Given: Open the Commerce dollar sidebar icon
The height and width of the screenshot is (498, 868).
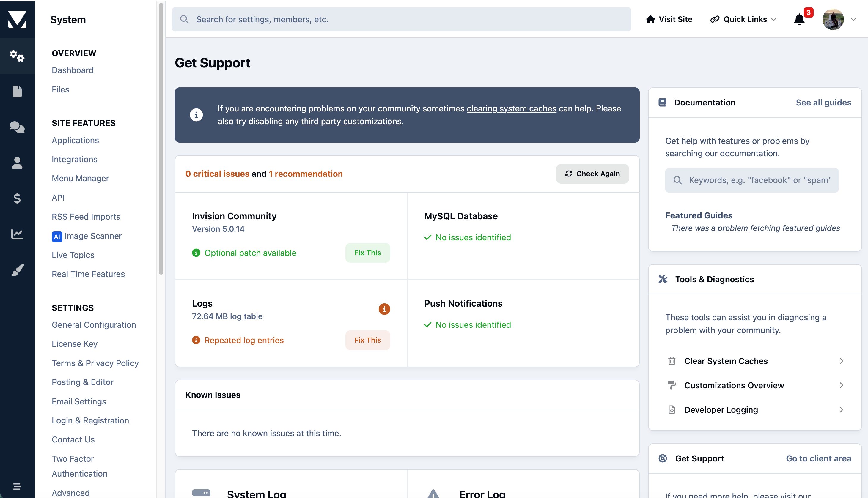Looking at the screenshot, I should click(17, 198).
